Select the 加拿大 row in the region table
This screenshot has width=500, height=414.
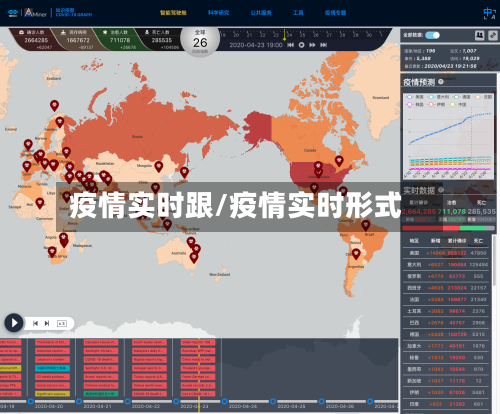446,346
